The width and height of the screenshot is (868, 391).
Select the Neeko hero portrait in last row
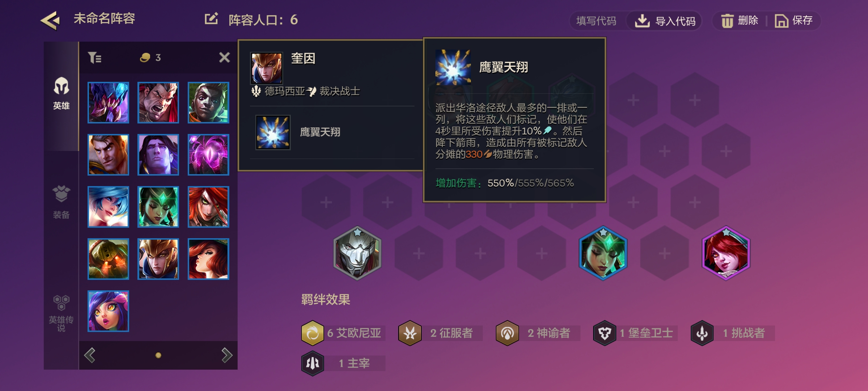108,311
